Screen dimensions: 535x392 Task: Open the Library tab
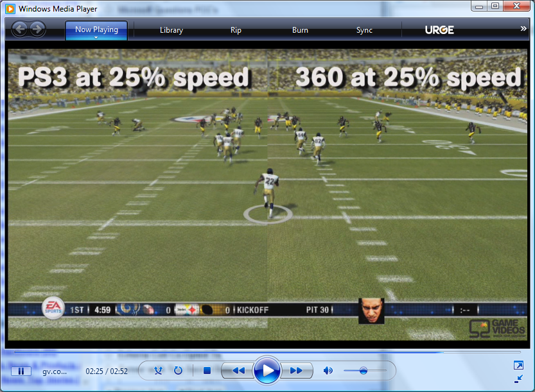pyautogui.click(x=171, y=30)
